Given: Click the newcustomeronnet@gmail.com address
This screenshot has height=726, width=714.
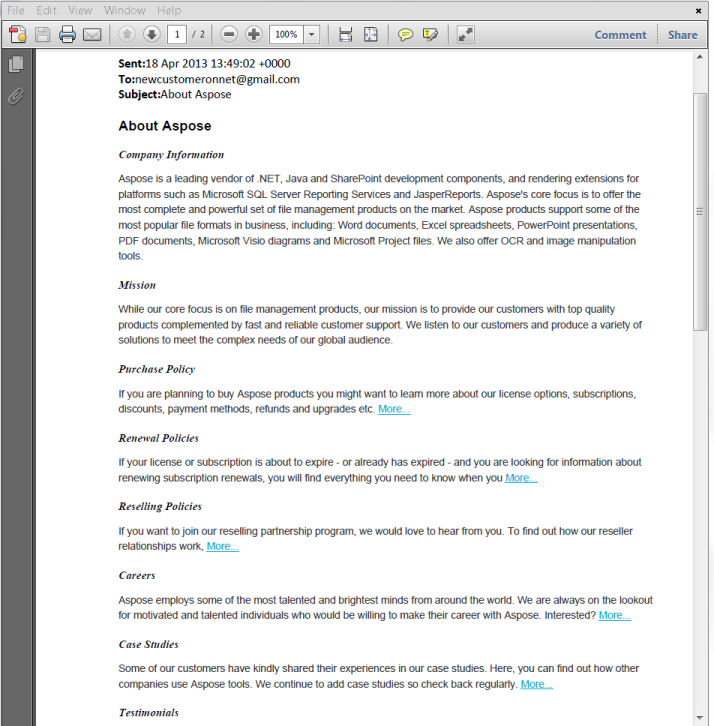Looking at the screenshot, I should click(217, 79).
